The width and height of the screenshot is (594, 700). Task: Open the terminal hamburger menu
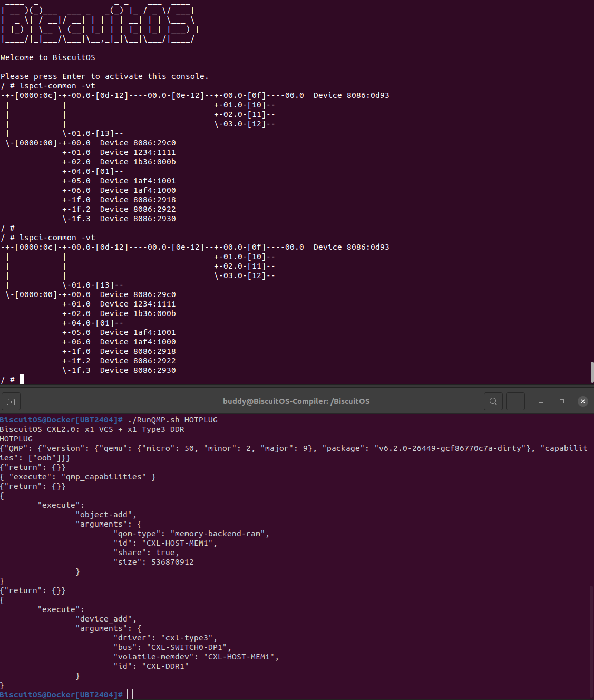click(x=515, y=401)
